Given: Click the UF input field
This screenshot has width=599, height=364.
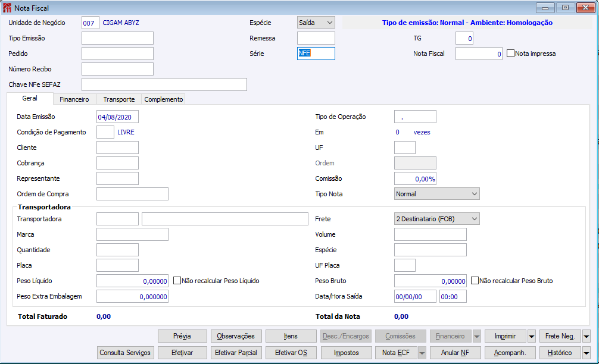Looking at the screenshot, I should (404, 148).
